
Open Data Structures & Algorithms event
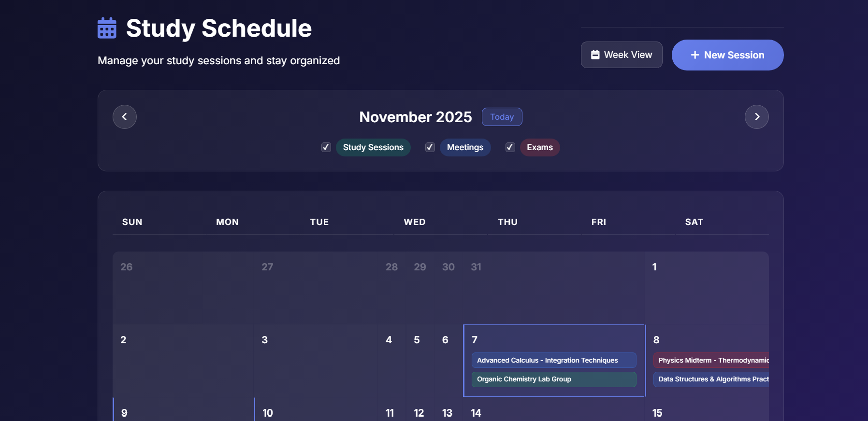[711, 379]
